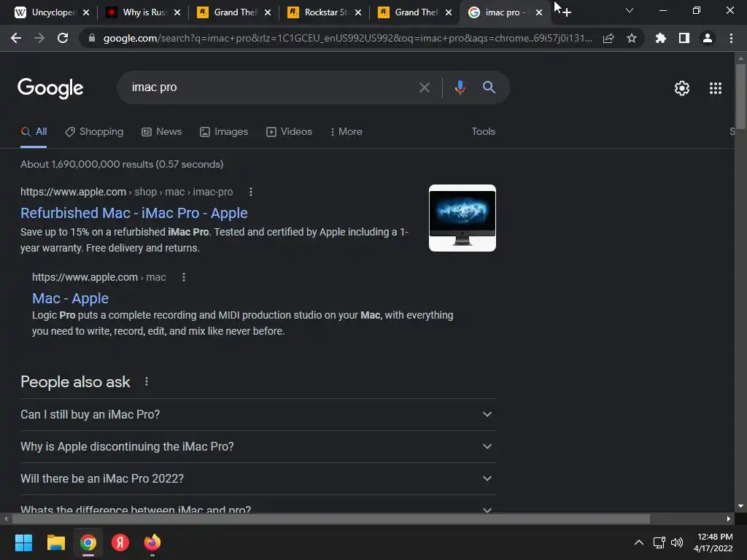Toggle Chrome side panel
Image resolution: width=747 pixels, height=560 pixels.
pos(684,38)
